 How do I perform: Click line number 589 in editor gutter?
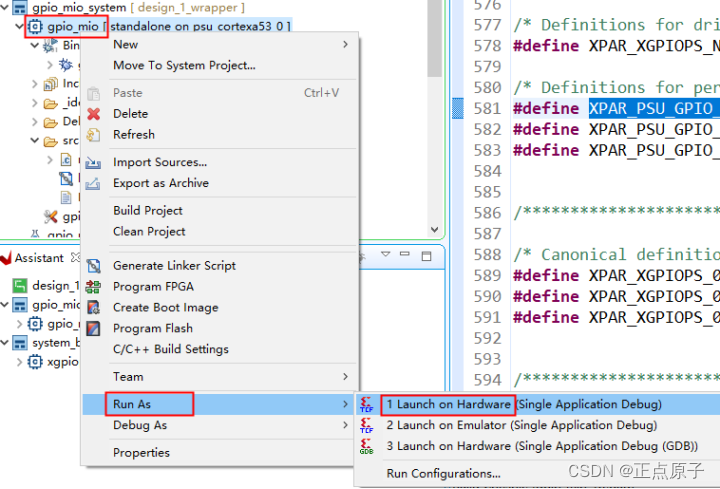pyautogui.click(x=488, y=275)
